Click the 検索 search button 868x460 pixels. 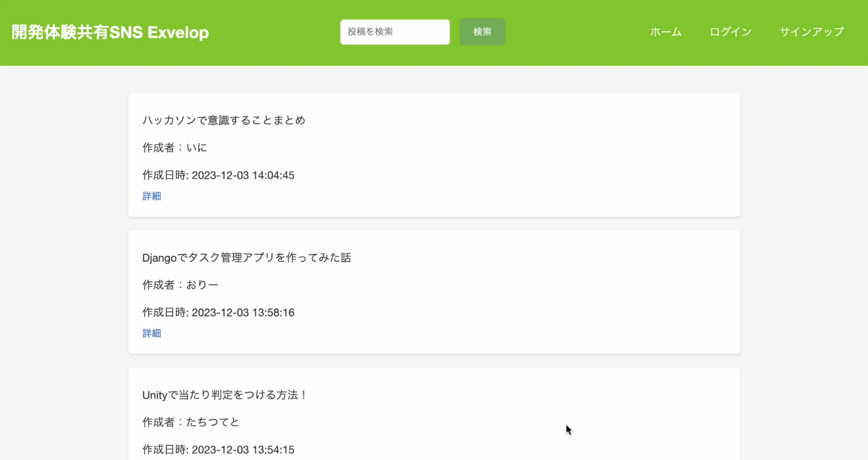point(482,31)
